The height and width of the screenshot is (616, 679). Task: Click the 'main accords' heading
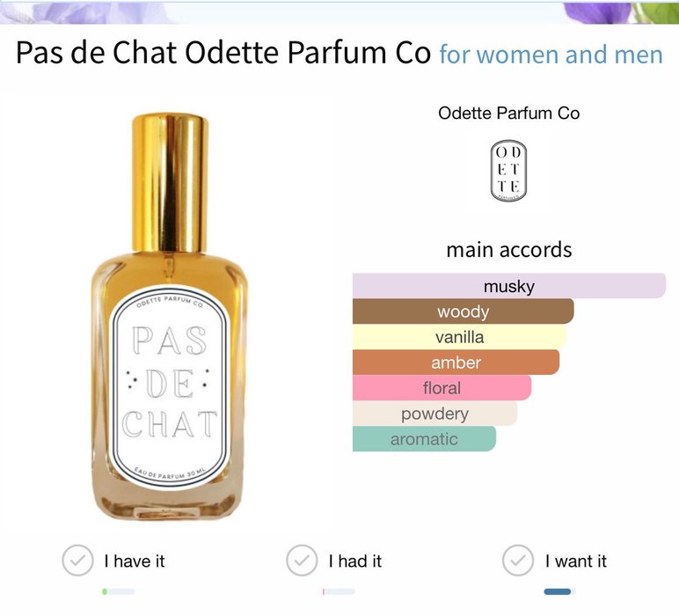pos(509,250)
